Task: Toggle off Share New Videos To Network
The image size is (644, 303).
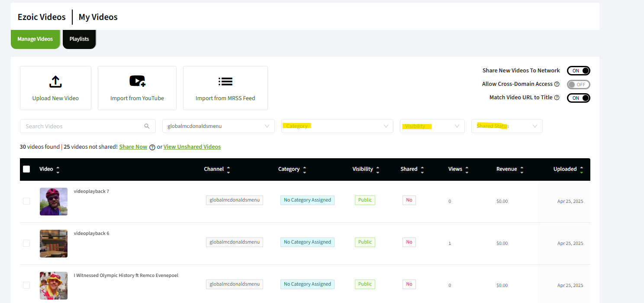Action: (x=579, y=71)
